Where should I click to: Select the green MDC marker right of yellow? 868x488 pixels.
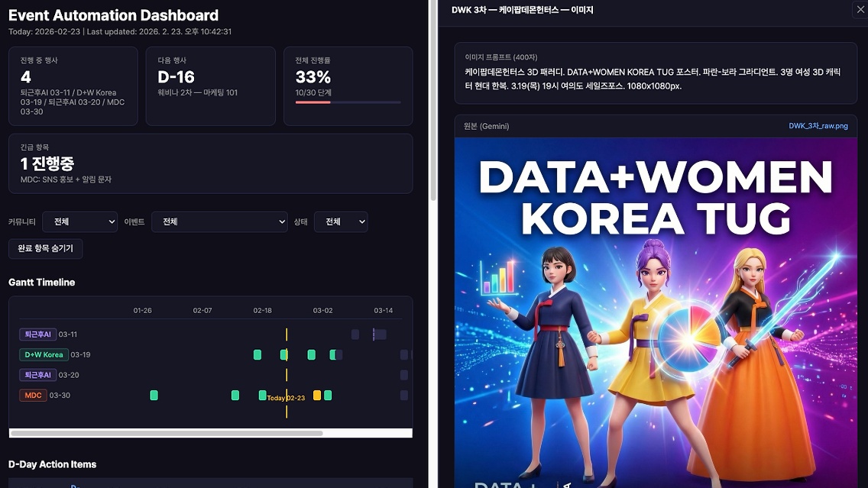(328, 395)
